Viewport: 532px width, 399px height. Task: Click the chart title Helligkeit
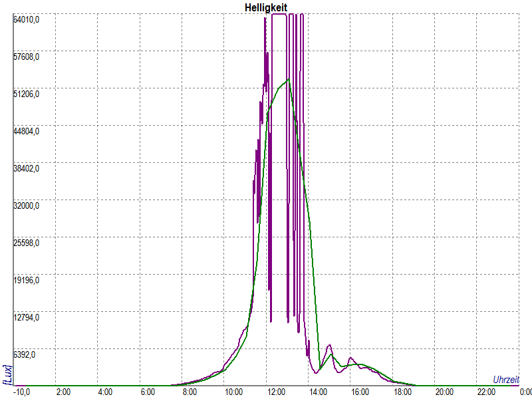[x=266, y=7]
